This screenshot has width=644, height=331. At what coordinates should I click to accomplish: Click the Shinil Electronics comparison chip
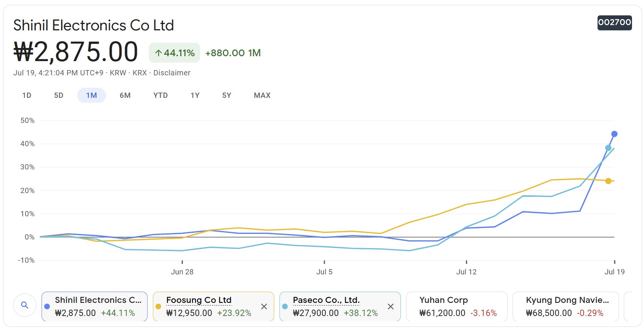coord(94,307)
